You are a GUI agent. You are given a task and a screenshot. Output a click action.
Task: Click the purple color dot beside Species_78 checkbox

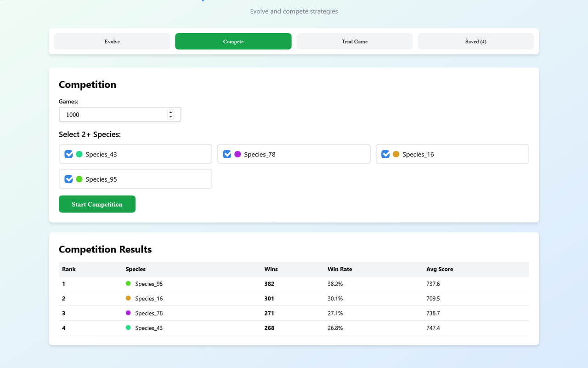click(x=237, y=154)
